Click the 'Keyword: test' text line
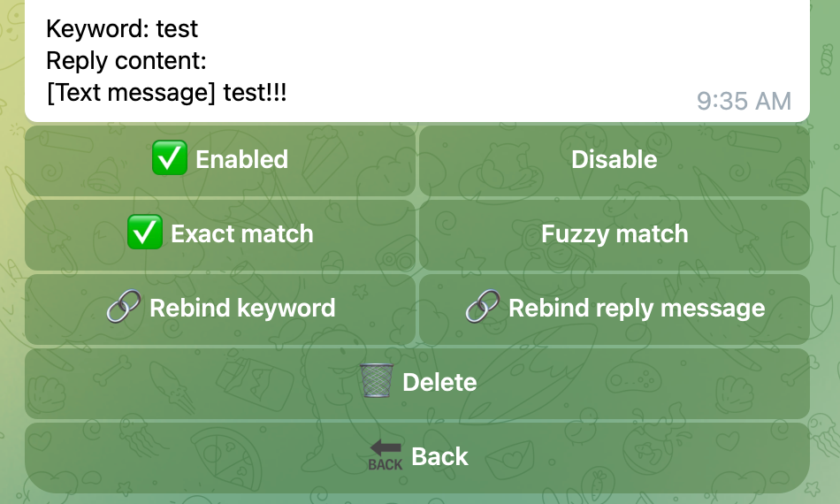 click(x=122, y=29)
